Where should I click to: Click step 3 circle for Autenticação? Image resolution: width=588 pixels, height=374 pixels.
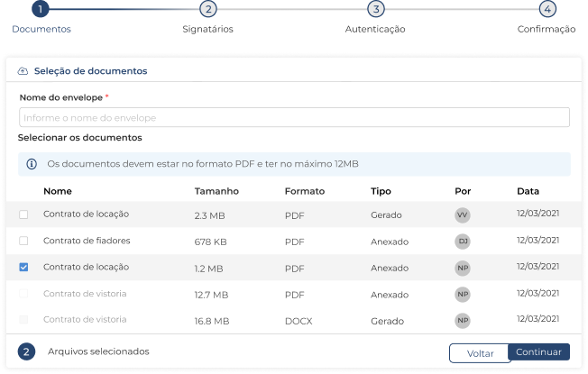tap(376, 9)
